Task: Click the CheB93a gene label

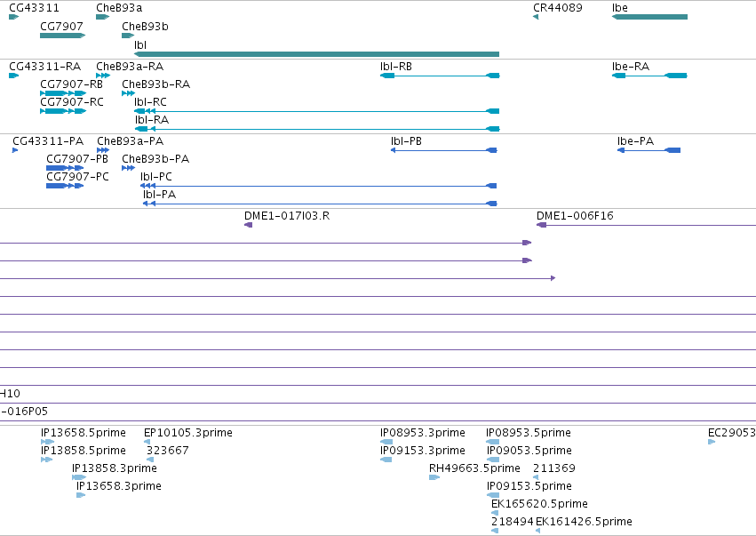Action: click(x=119, y=8)
